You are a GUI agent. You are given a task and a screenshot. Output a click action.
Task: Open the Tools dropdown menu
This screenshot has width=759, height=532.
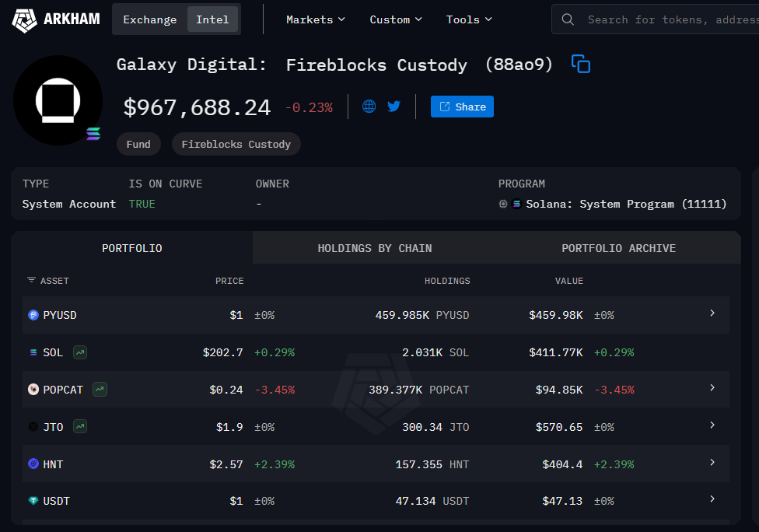469,19
